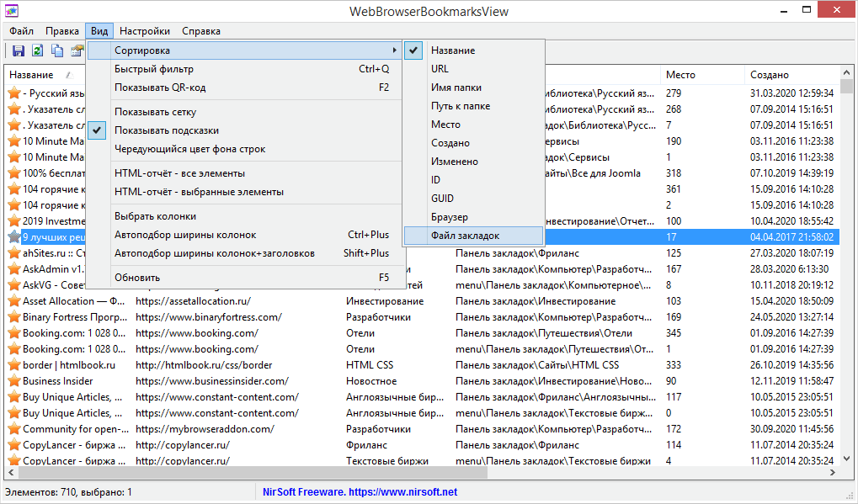Click the Refresh toolbar icon
Viewport: 858px width, 504px height.
pos(37,50)
